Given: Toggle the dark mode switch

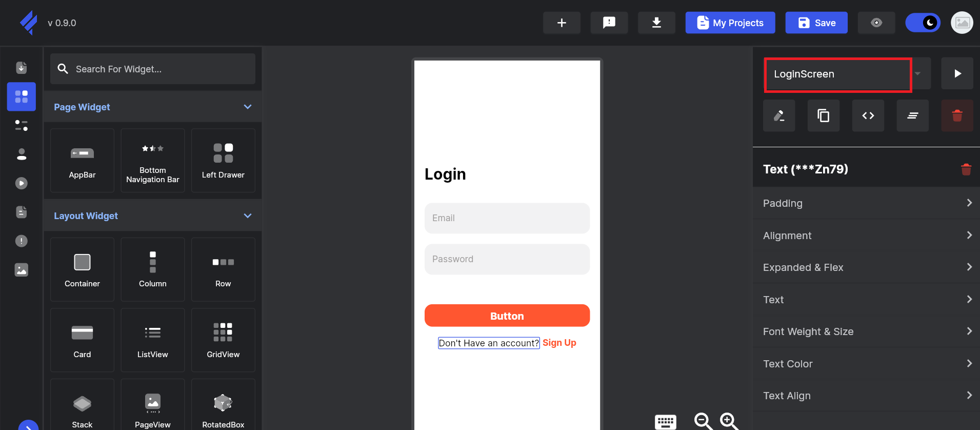Looking at the screenshot, I should click(923, 23).
